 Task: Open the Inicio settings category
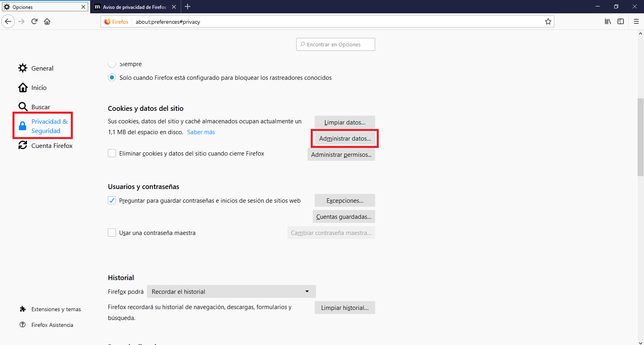(x=32, y=87)
